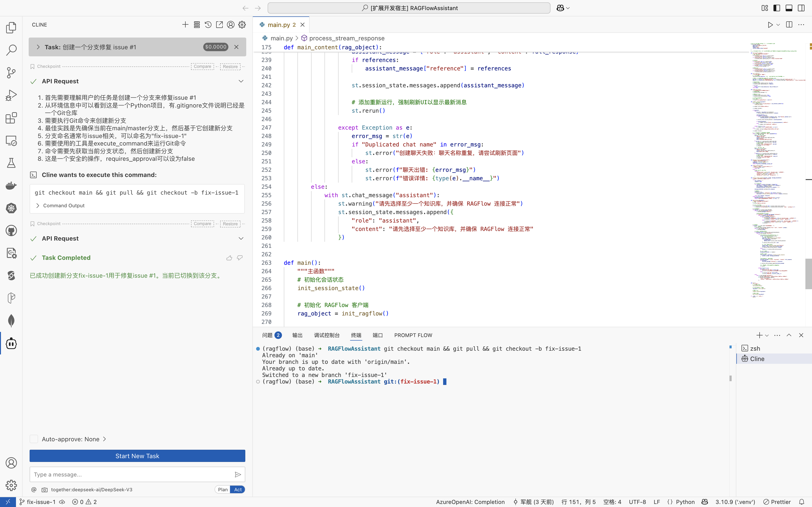812x507 pixels.
Task: Click the Docker icon in activity bar
Action: (x=11, y=185)
